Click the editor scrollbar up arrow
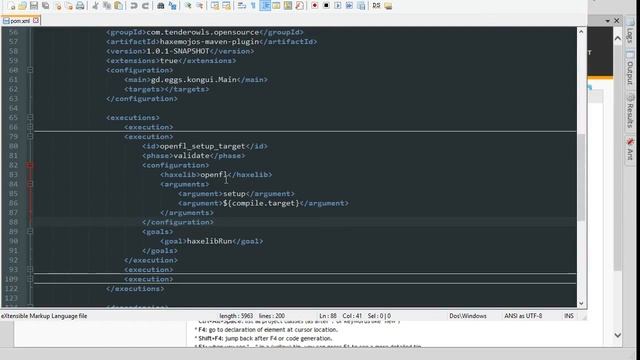The height and width of the screenshot is (360, 640). coord(581,32)
